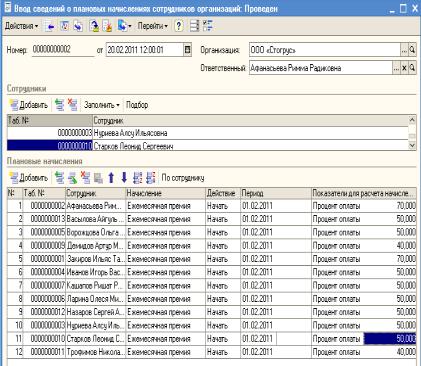
Task: Click the document icon with green arrow
Action: [94, 26]
